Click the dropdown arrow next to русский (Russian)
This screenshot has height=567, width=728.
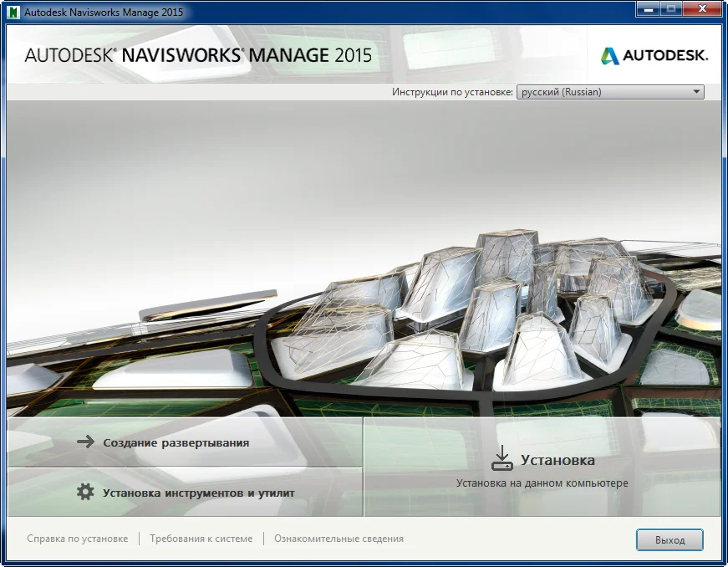coord(696,92)
